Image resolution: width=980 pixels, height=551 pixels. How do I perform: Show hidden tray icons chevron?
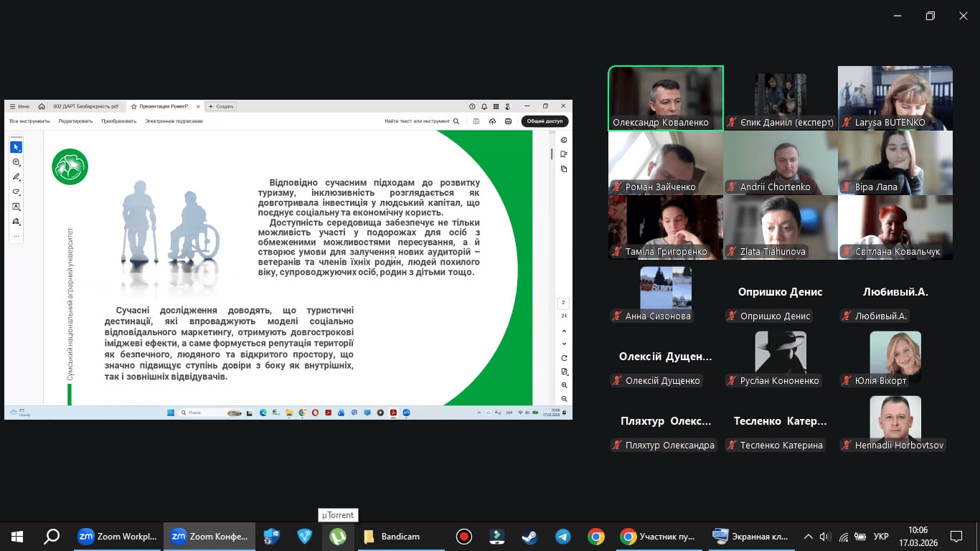tap(808, 537)
